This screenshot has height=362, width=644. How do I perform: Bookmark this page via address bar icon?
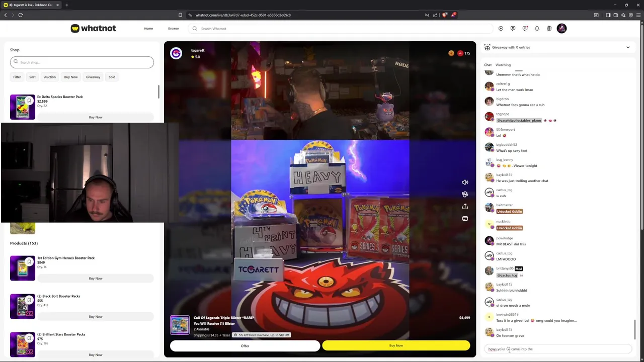tap(180, 15)
